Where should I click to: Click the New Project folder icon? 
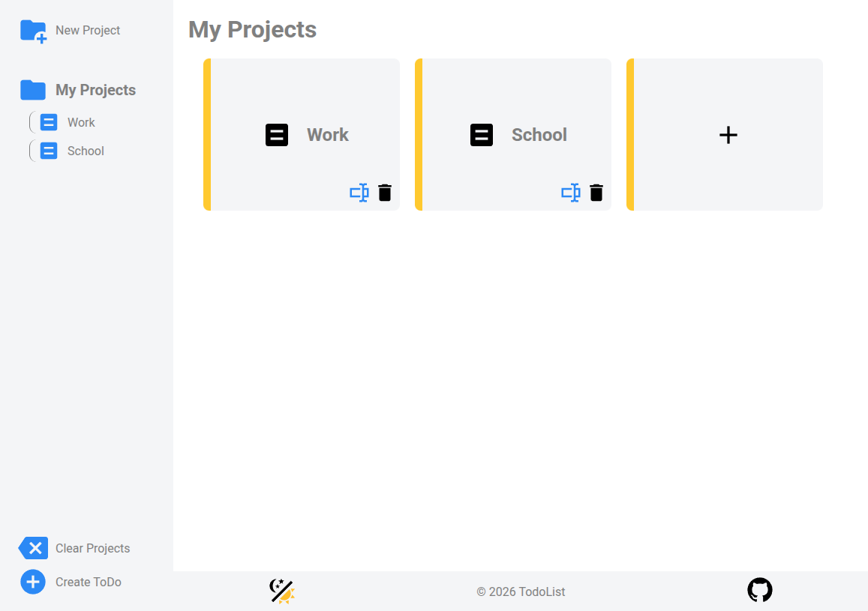click(x=33, y=31)
